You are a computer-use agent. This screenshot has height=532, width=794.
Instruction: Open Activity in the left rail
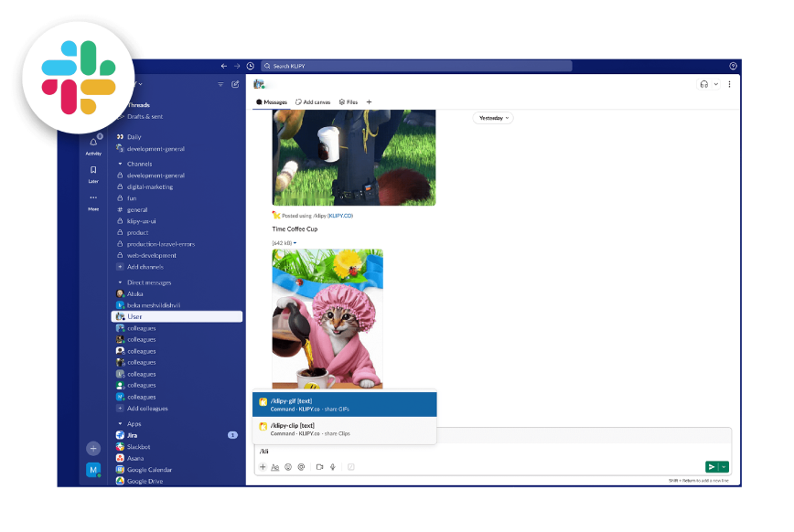click(93, 144)
